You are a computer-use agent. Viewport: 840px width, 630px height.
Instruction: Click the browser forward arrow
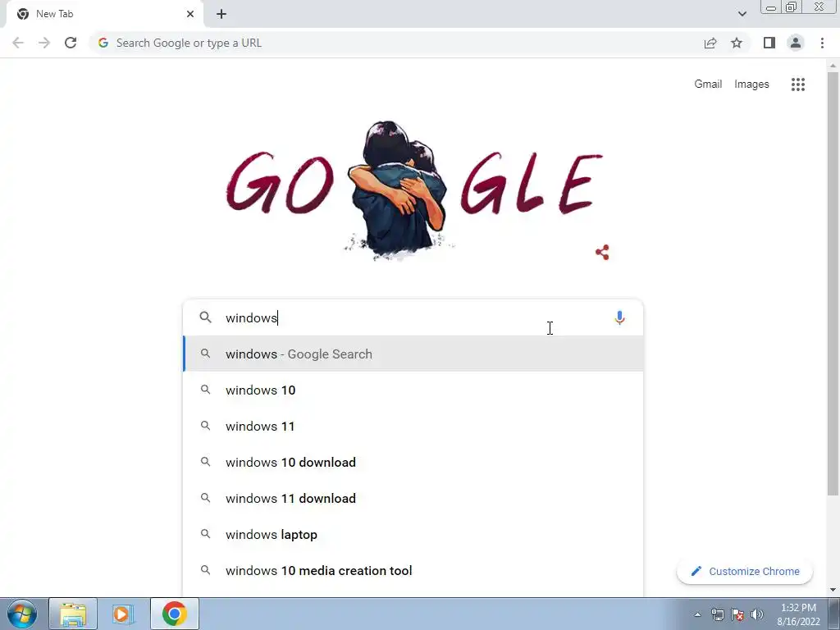(44, 43)
